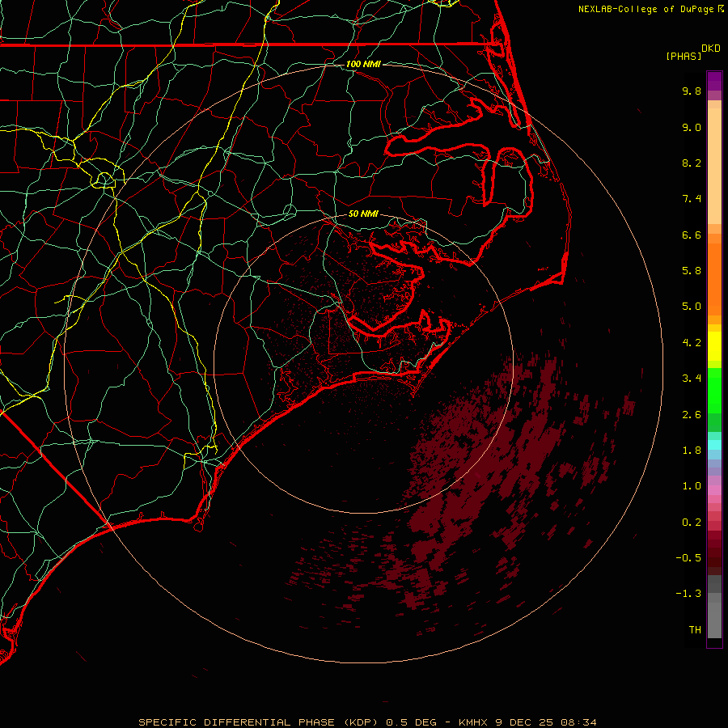Click the 6.6 value on color scale
728x728 pixels.
(692, 235)
